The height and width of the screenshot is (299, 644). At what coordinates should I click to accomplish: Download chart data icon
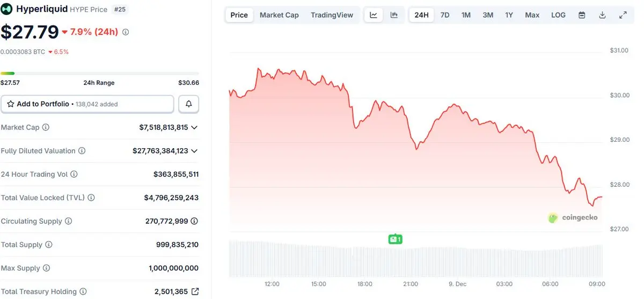tap(602, 15)
